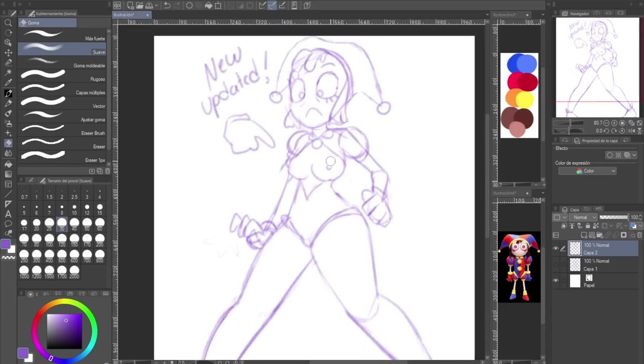Viewport: 644px width, 364px height.
Task: Delete layer using the trash icon
Action: [x=638, y=235]
